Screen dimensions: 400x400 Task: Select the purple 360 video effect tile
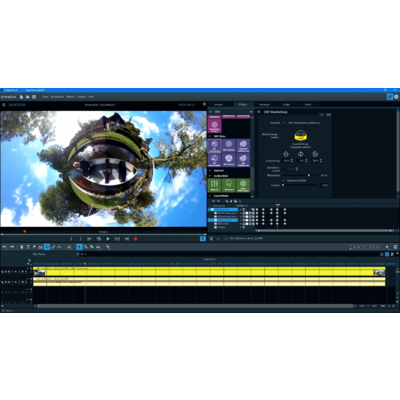pyautogui.click(x=215, y=145)
